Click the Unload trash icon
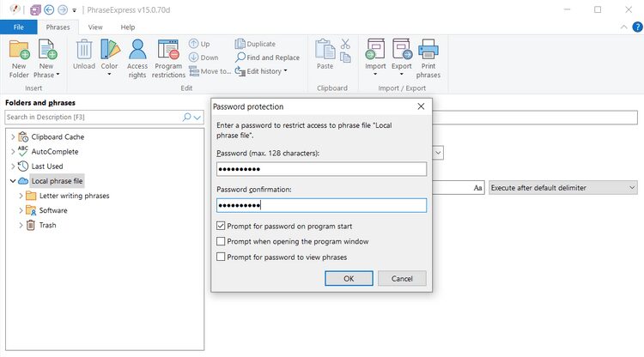The image size is (644, 357). pos(84,50)
